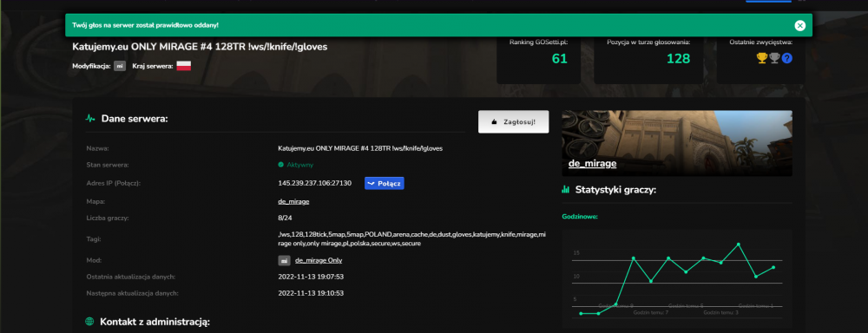This screenshot has height=333, width=868.
Task: Close the green vote confirmation banner
Action: tap(799, 25)
